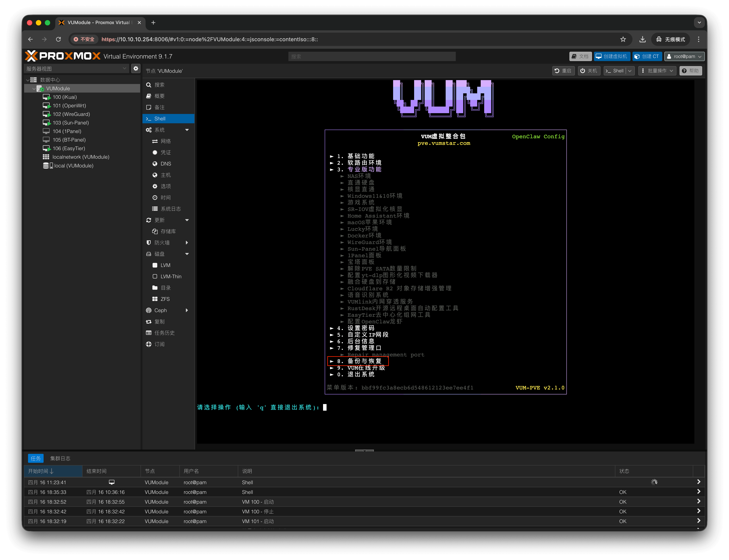Sort by 状态 column header
The image size is (729, 560).
[x=654, y=471]
